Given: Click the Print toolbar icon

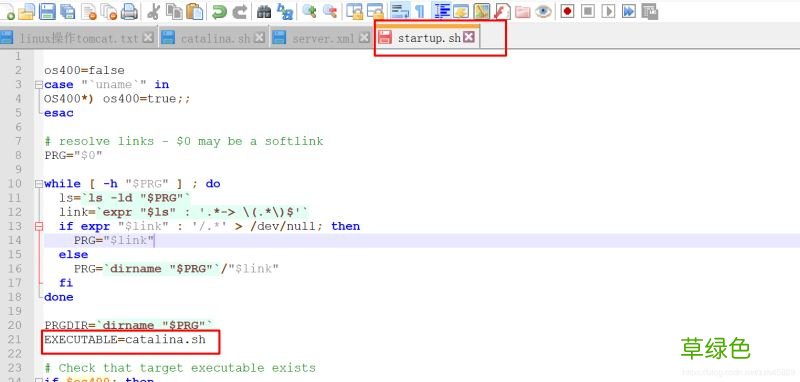Looking at the screenshot, I should pos(130,11).
